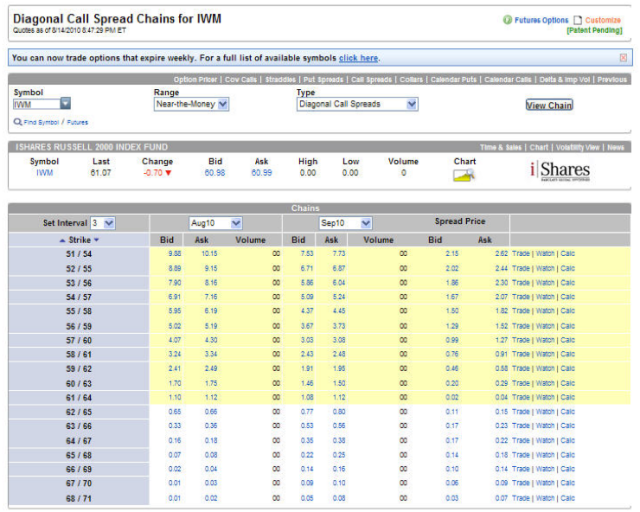Click Calc for the 68 / 71 row
640x512 pixels.
click(x=567, y=498)
